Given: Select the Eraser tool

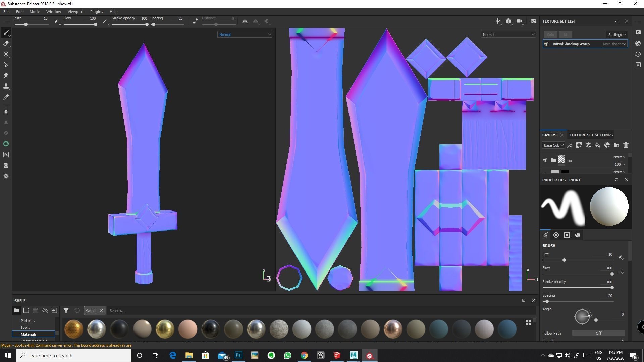Looking at the screenshot, I should (6, 43).
